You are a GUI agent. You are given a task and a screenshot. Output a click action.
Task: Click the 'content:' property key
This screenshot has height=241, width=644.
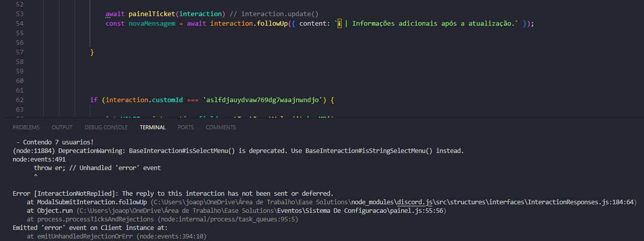click(x=314, y=24)
